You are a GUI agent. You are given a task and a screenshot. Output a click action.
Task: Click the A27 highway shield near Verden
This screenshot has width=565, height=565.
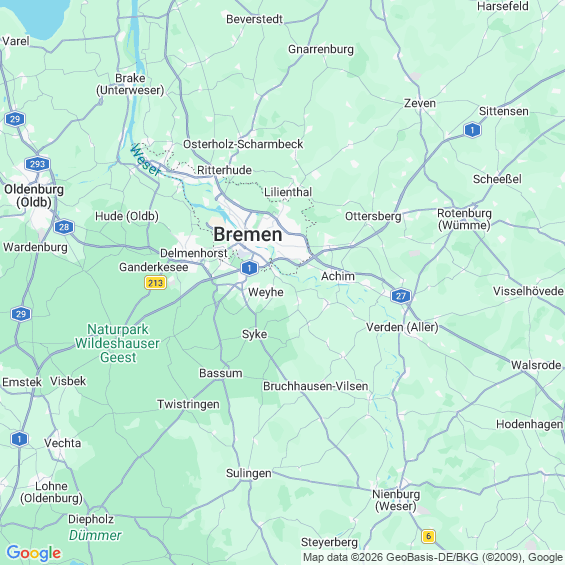coord(401,296)
